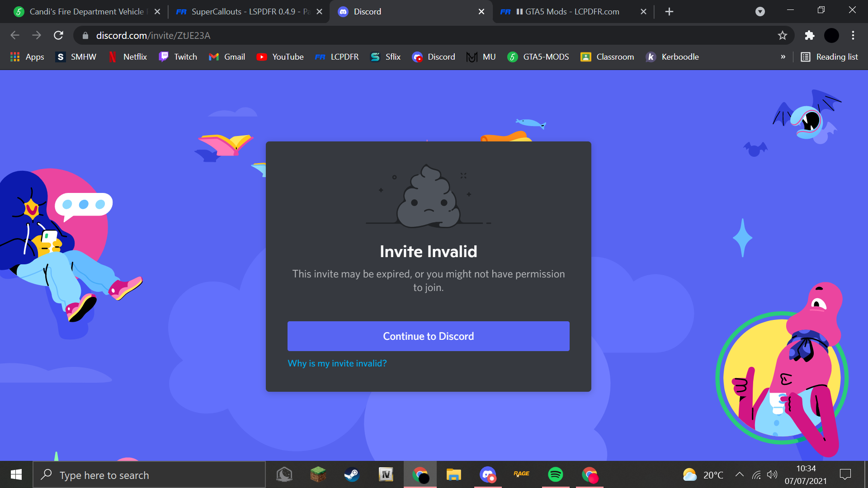
Task: Open the 'Why is my invite invalid?' link
Action: click(337, 363)
